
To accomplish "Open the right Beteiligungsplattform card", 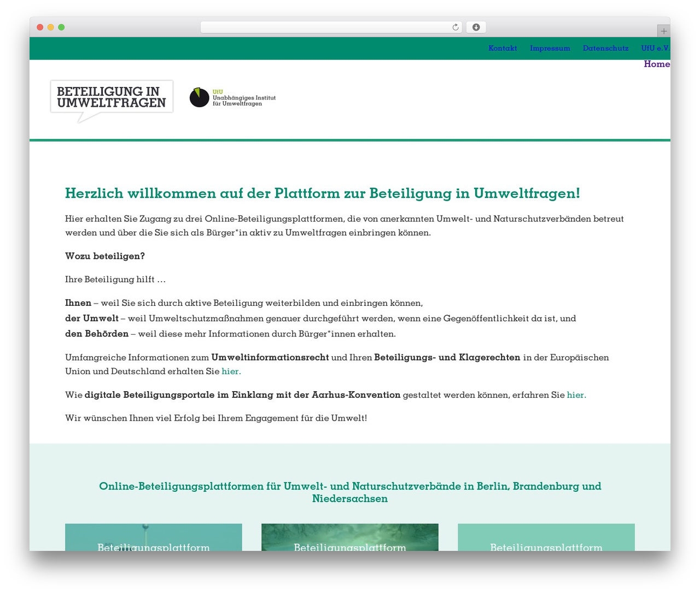I will coord(546,537).
